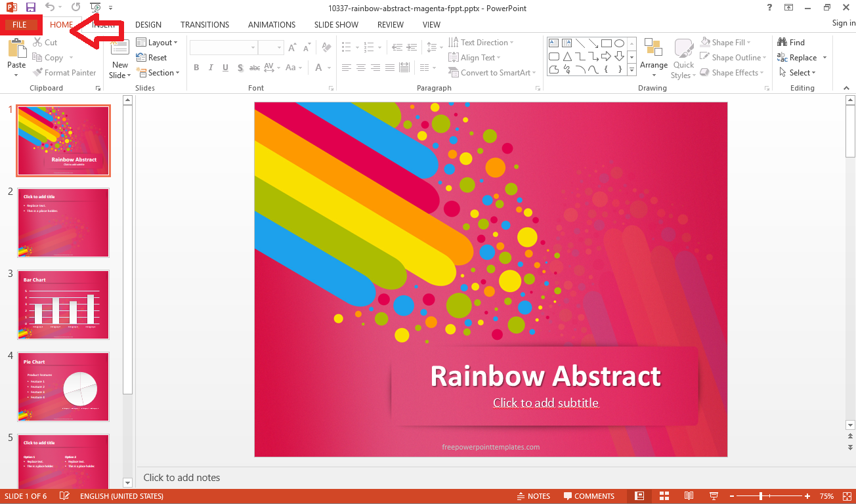Toggle the Comments pane in status bar
Viewport: 856px width, 504px height.
click(x=588, y=496)
